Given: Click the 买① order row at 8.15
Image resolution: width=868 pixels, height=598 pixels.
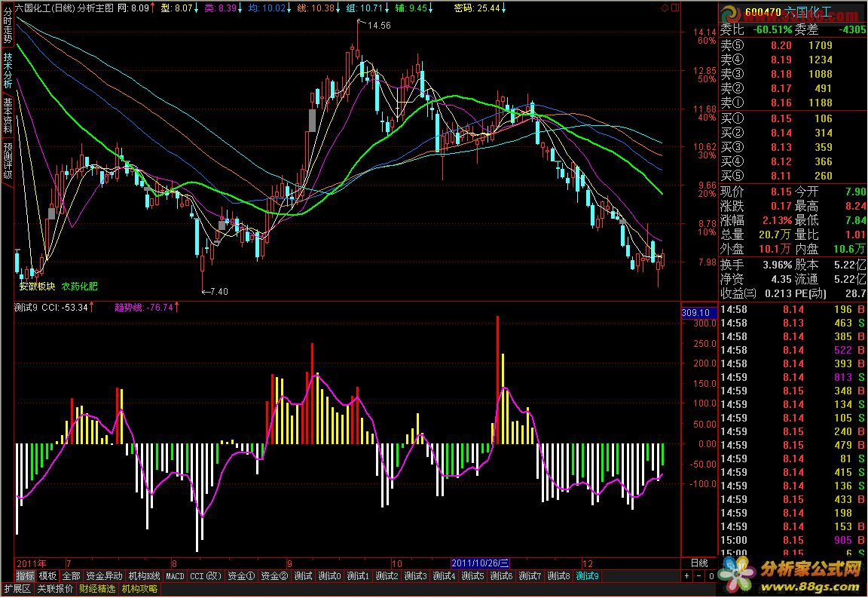Looking at the screenshot, I should pos(793,118).
